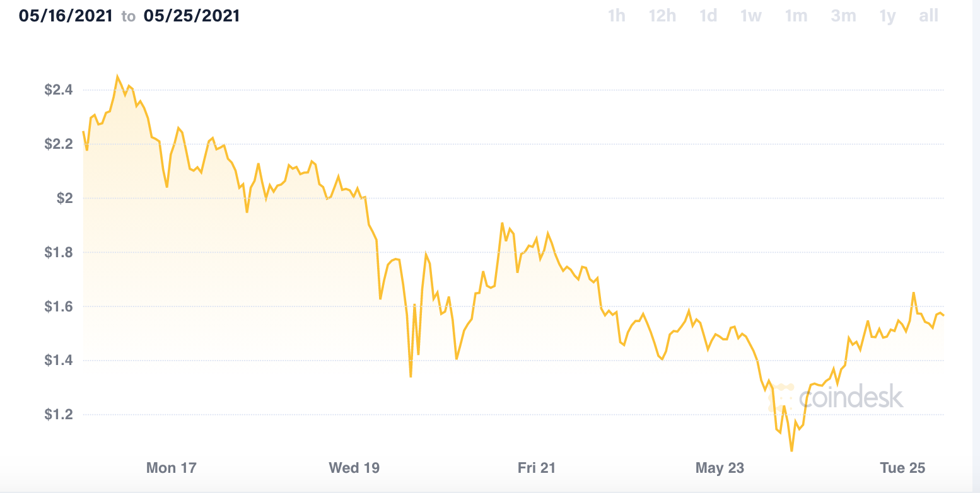This screenshot has width=980, height=493.
Task: Click the $1.6 price axis label
Action: (59, 306)
